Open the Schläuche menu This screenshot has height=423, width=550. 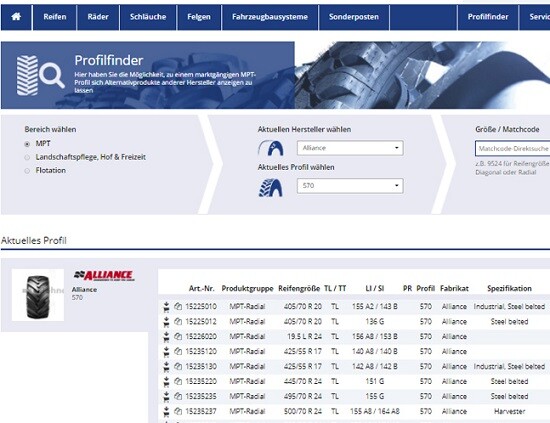[148, 17]
